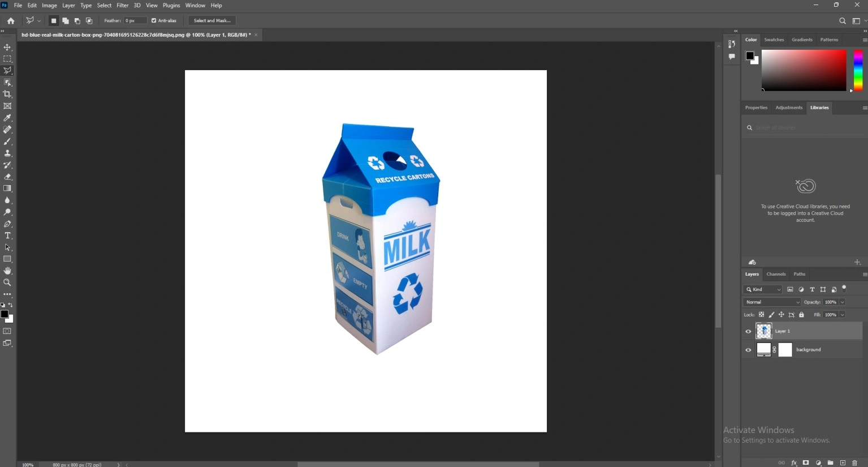This screenshot has width=868, height=467.
Task: Click Add to selection mode button
Action: click(x=66, y=20)
